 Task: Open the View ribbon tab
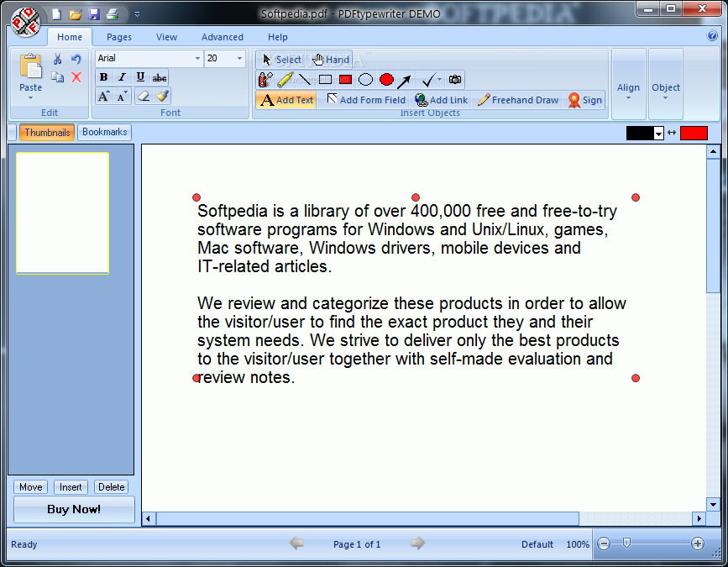167,37
